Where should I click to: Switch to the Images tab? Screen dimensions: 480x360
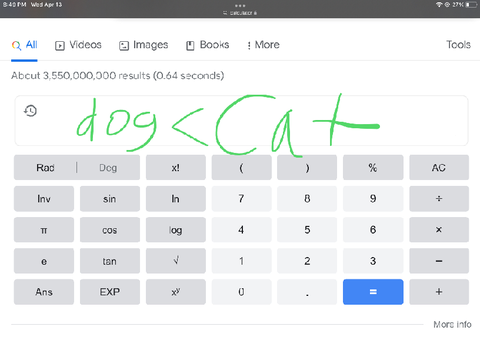(144, 45)
